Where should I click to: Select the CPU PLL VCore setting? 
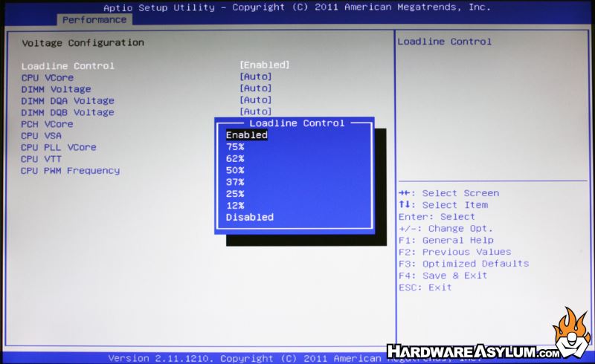[59, 148]
